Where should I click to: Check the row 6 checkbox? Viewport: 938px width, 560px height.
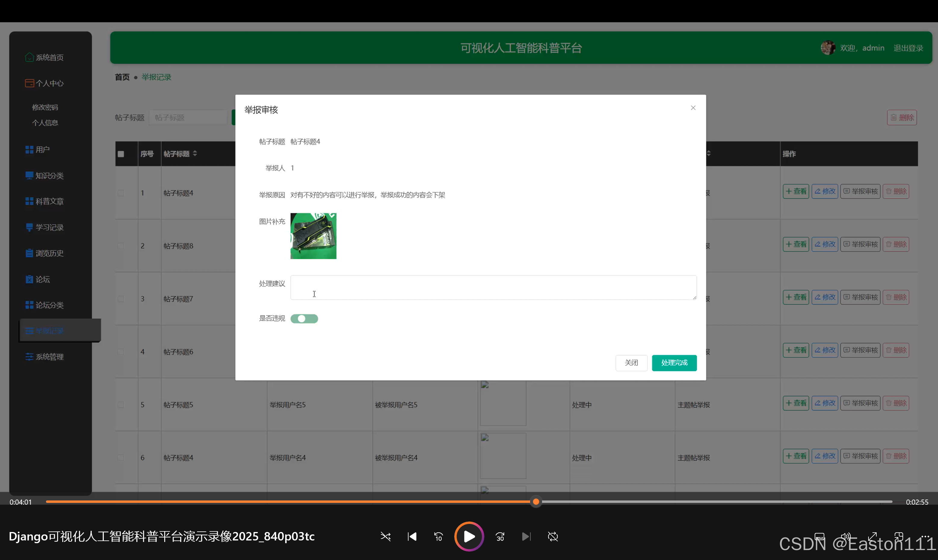pos(121,457)
